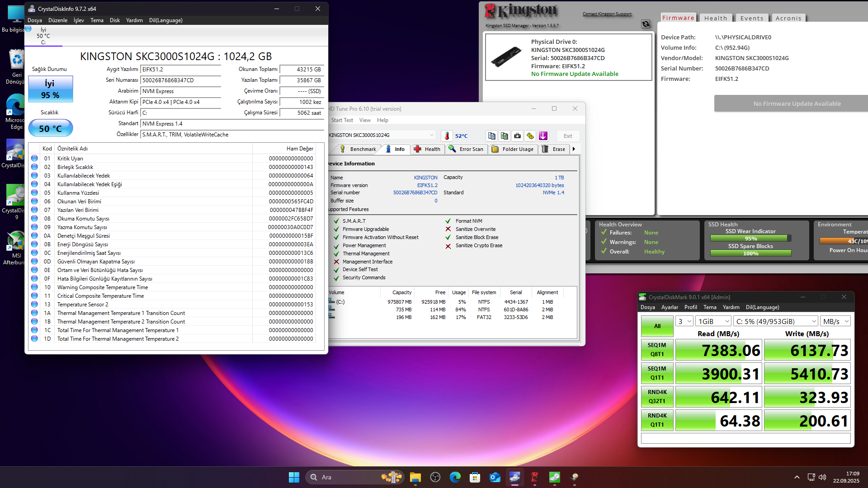Click the thermometer icon in HD Tune
The height and width of the screenshot is (488, 868).
[447, 136]
